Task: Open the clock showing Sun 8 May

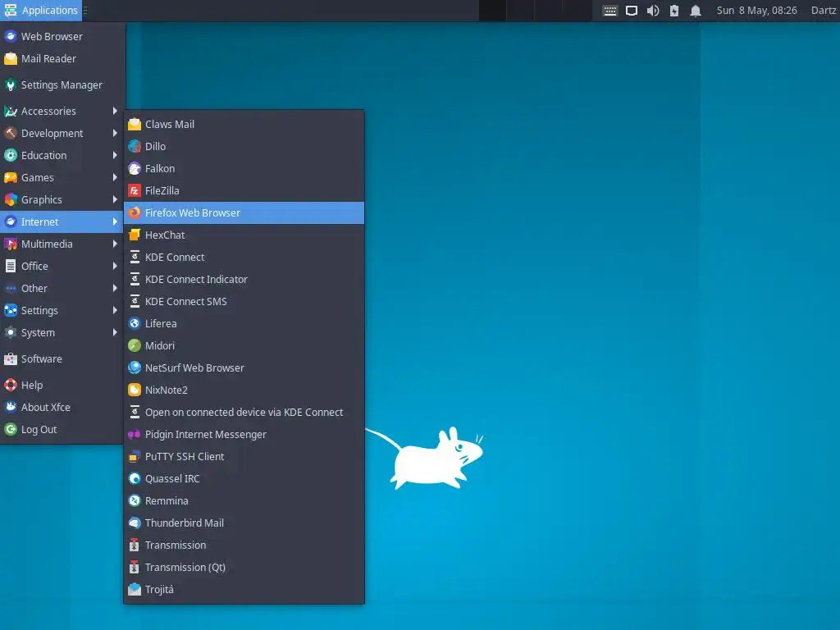Action: pos(756,11)
